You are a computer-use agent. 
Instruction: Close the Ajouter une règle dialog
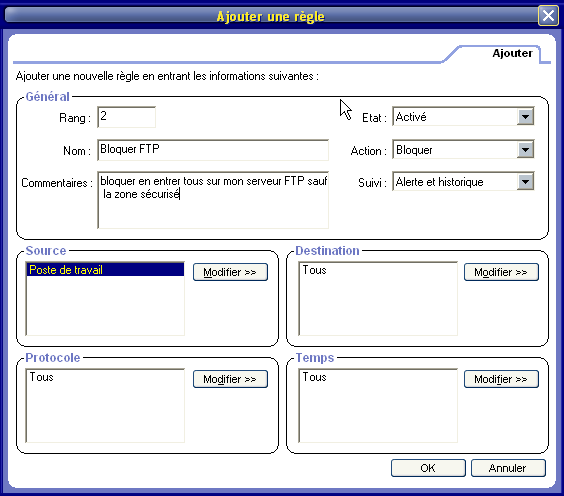548,15
